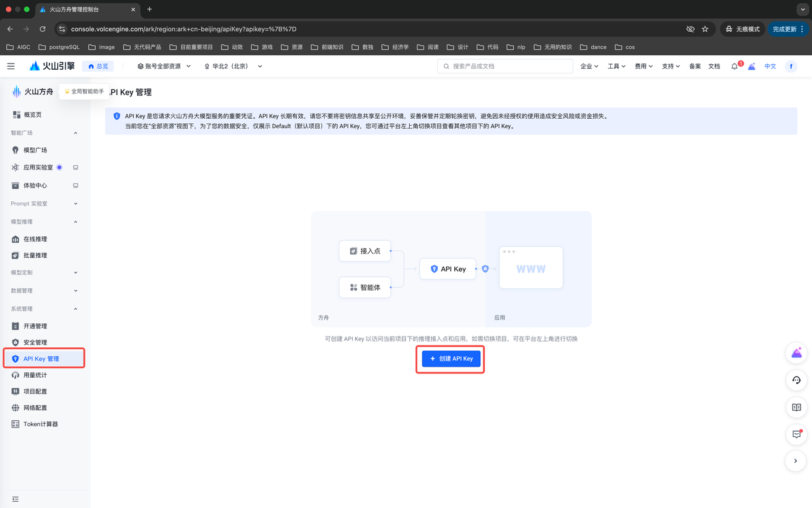Open the 华北2（北京） region dropdown
812x508 pixels.
point(233,66)
